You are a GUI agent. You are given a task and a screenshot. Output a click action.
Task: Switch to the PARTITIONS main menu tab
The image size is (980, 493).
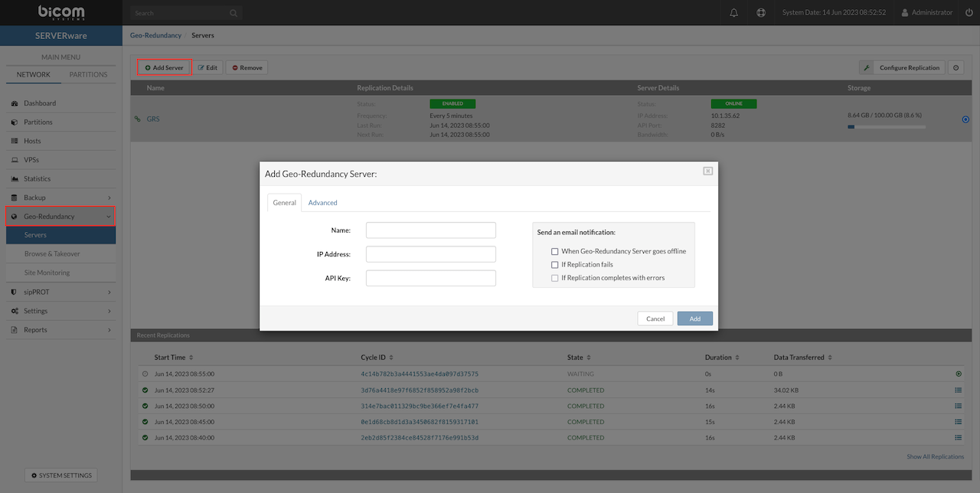point(88,74)
